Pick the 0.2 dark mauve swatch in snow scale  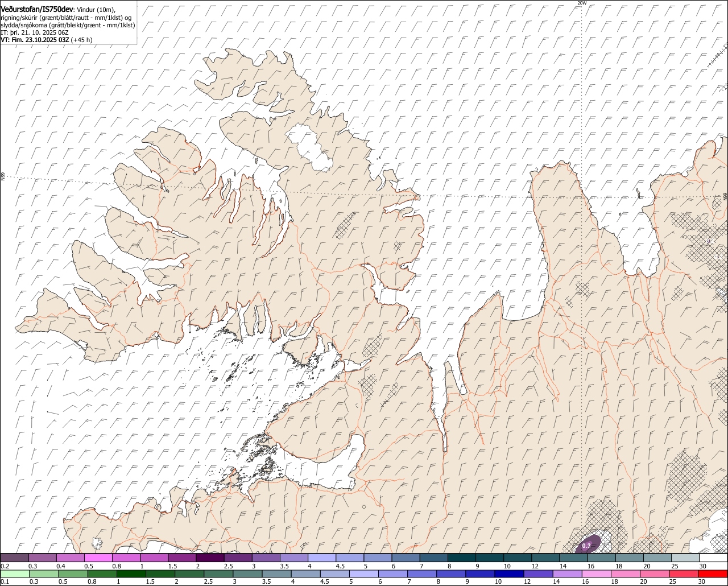(14, 558)
